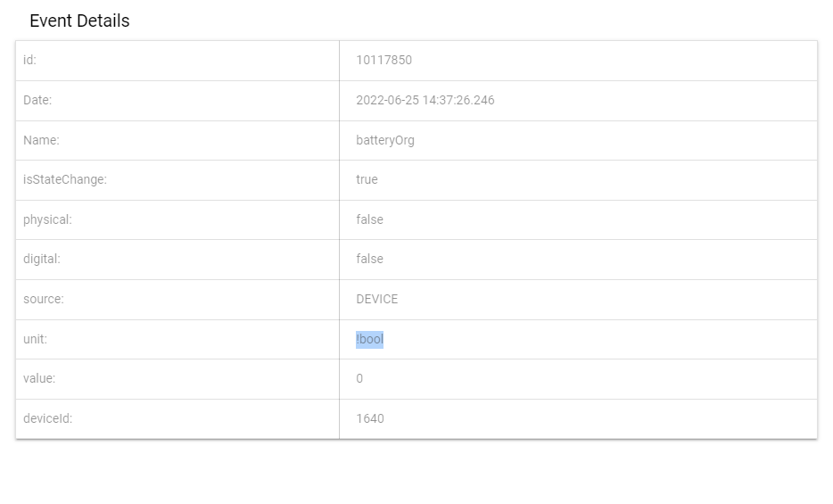Click the digital: row label
The width and height of the screenshot is (833, 504).
point(41,260)
